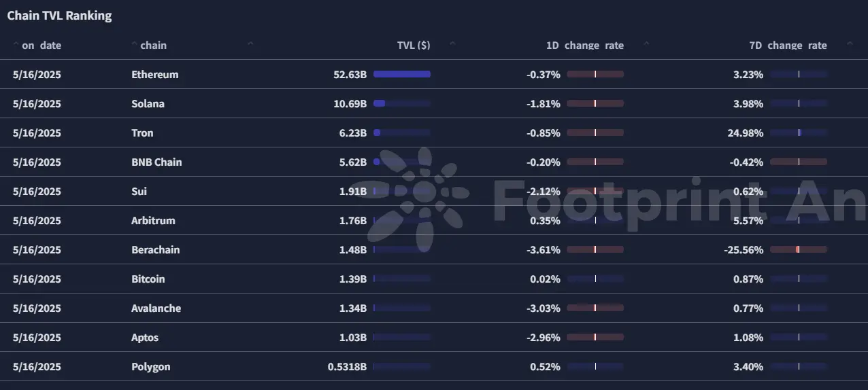
Task: Click Berachain's 7D change mini bar
Action: (x=799, y=250)
